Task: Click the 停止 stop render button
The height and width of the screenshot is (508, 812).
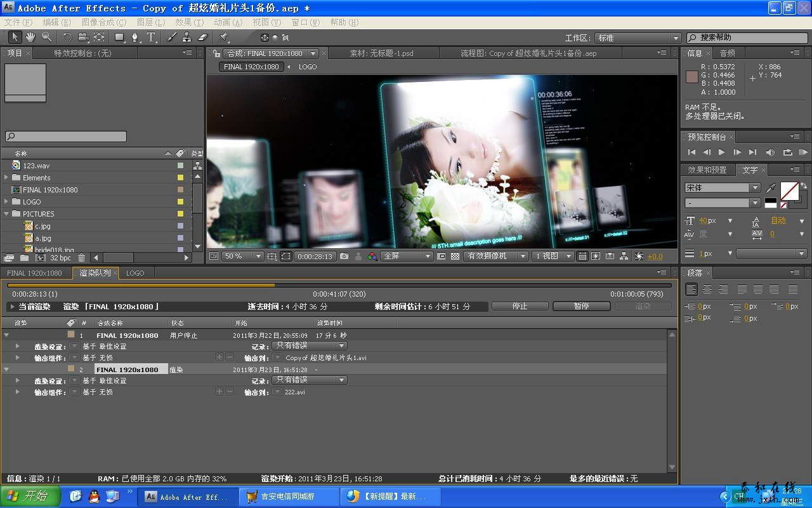Action: pos(520,306)
